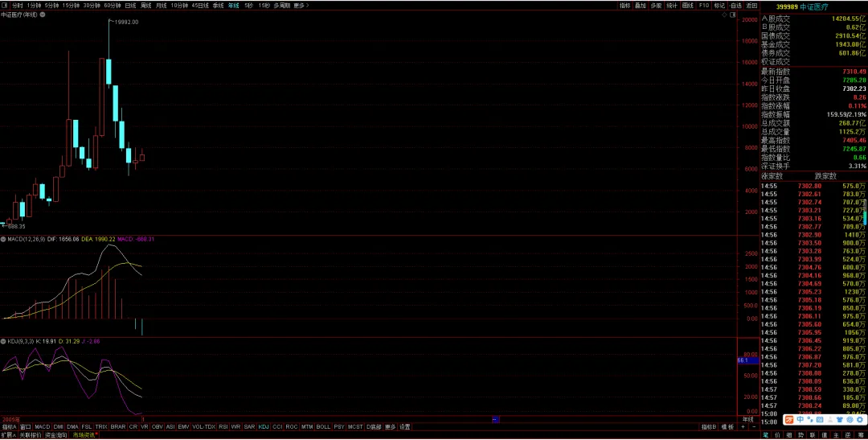This screenshot has width=868, height=440.
Task: Select RSI indicator tab
Action: coord(223,426)
